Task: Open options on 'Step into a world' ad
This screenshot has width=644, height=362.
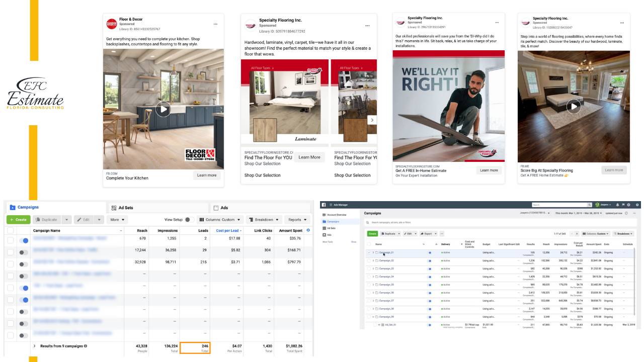Action: (x=622, y=23)
